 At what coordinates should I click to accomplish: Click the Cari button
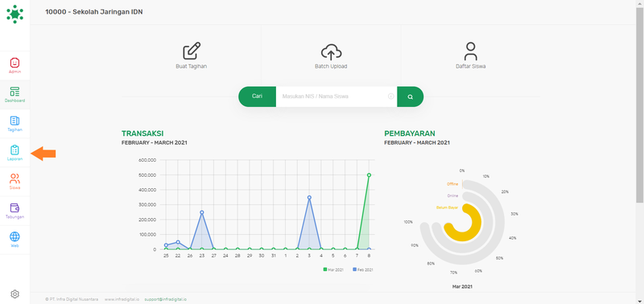257,97
